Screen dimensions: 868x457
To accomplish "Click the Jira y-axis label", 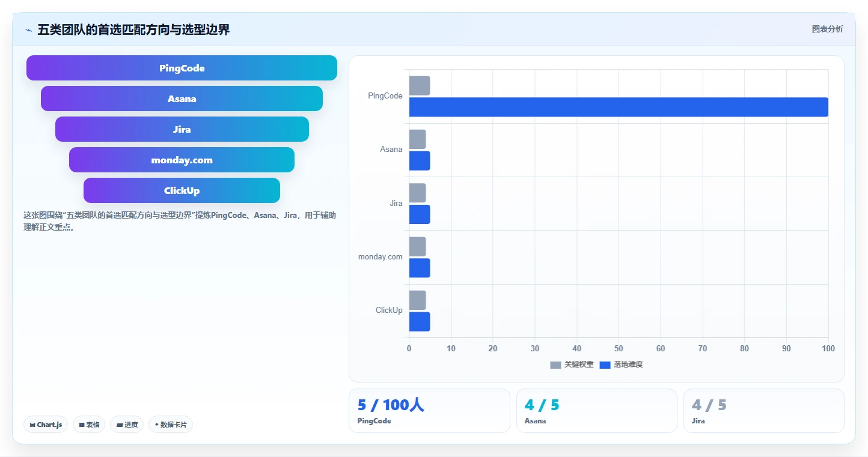I will 396,203.
